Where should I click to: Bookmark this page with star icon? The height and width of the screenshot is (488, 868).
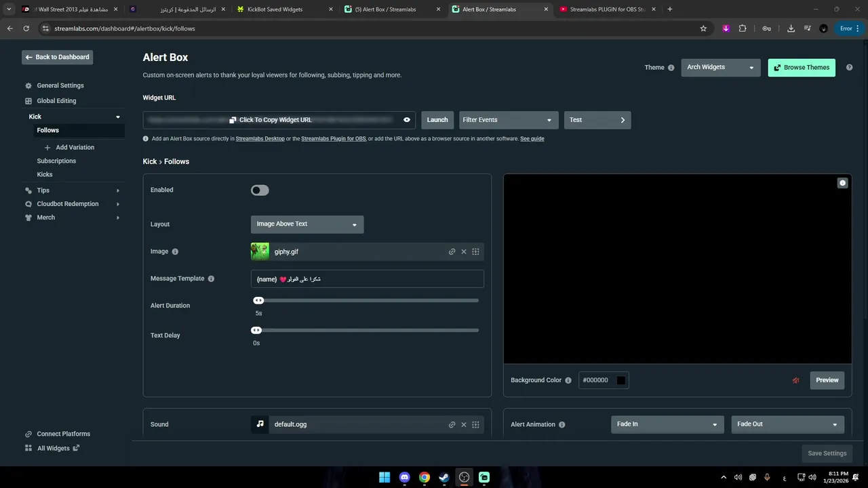(x=703, y=28)
